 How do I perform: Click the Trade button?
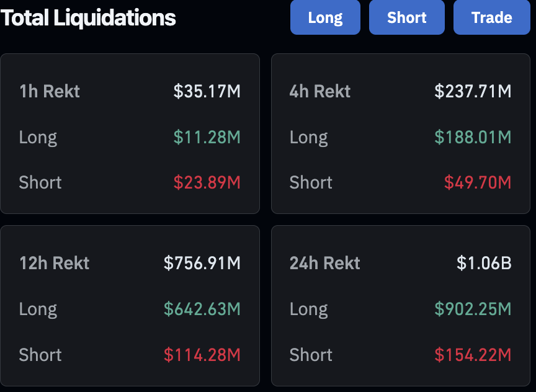491,17
